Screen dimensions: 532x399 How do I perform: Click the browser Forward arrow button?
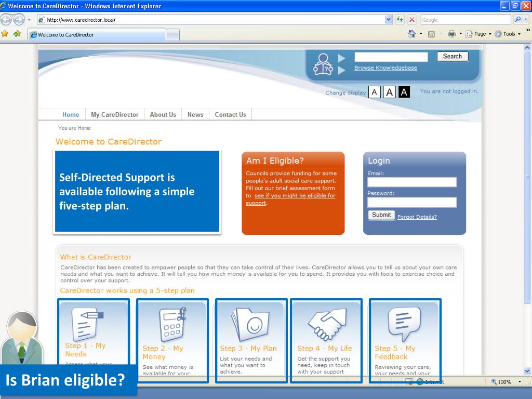point(19,20)
